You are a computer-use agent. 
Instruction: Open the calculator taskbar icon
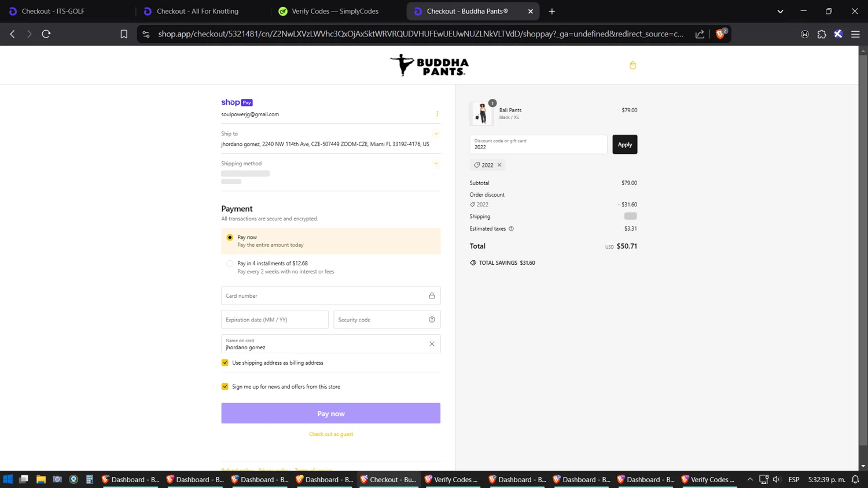(90, 479)
